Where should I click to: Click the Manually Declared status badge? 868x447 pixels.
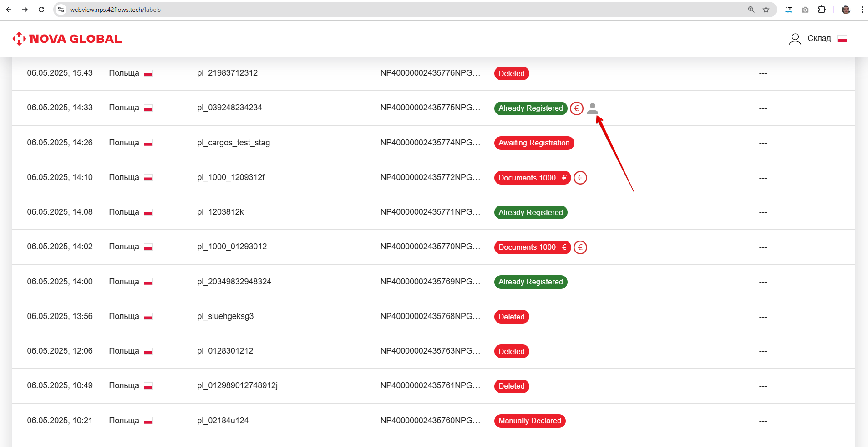coord(530,421)
